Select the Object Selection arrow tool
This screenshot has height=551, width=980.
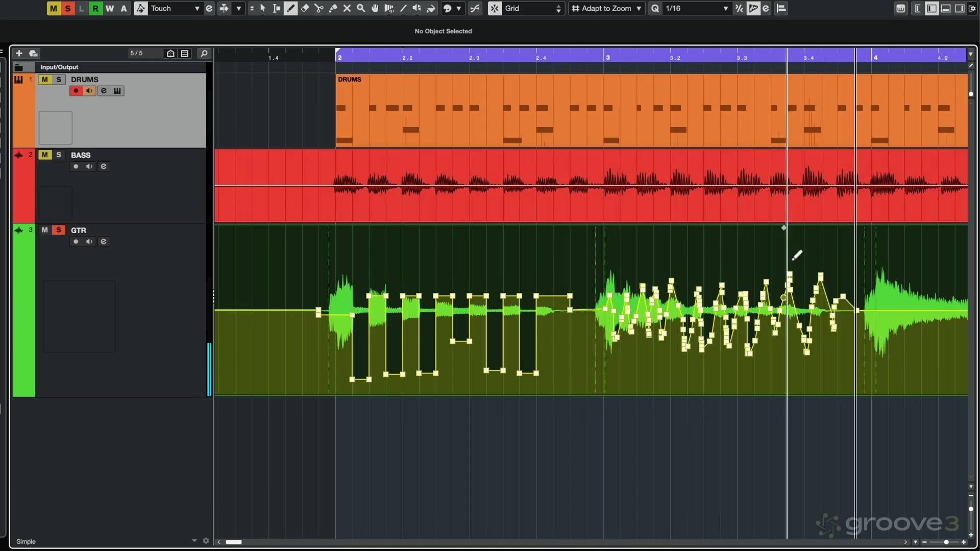pyautogui.click(x=263, y=8)
